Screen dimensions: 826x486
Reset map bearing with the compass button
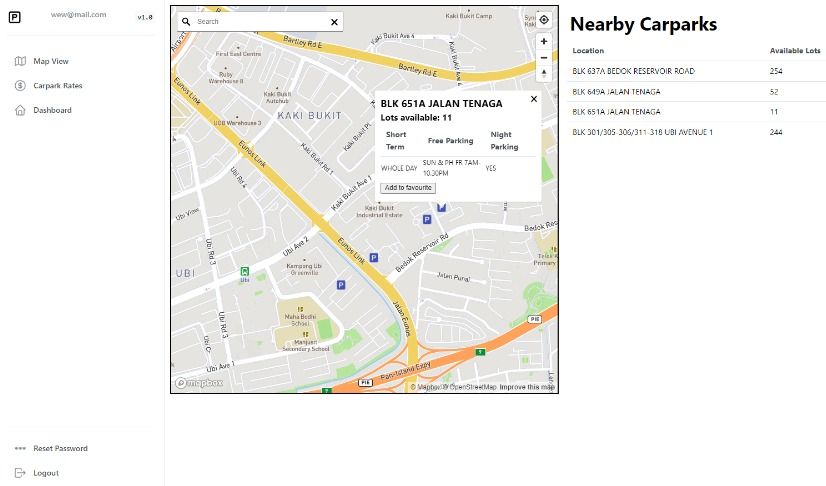click(x=543, y=74)
